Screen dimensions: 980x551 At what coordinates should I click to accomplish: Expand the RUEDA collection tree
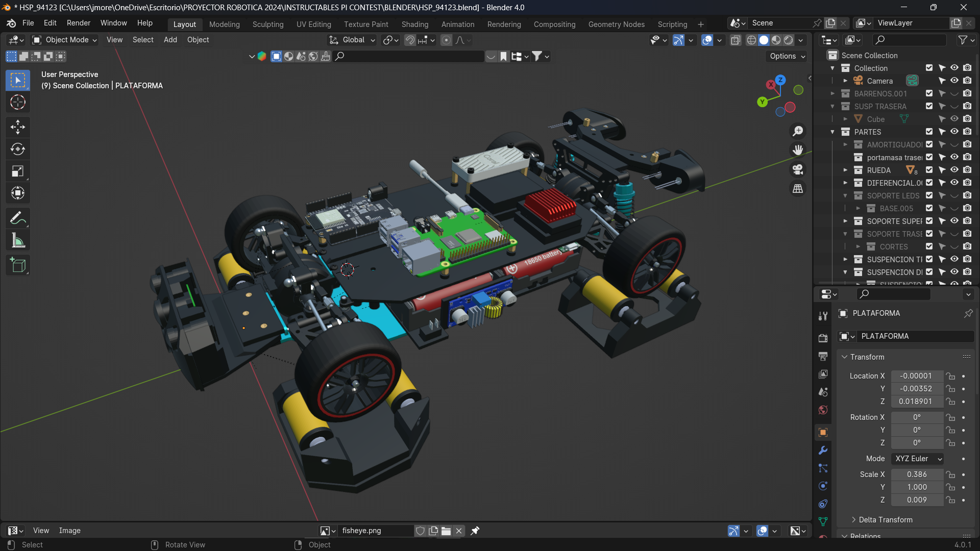click(x=845, y=170)
